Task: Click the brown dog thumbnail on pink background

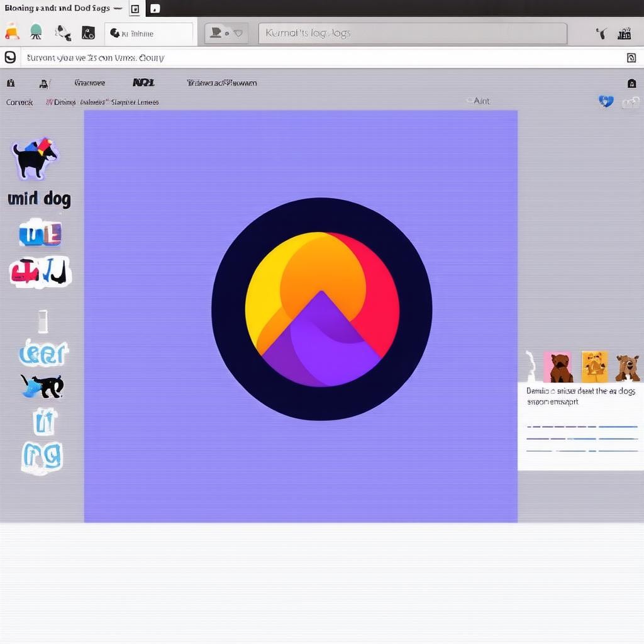Action: [558, 367]
